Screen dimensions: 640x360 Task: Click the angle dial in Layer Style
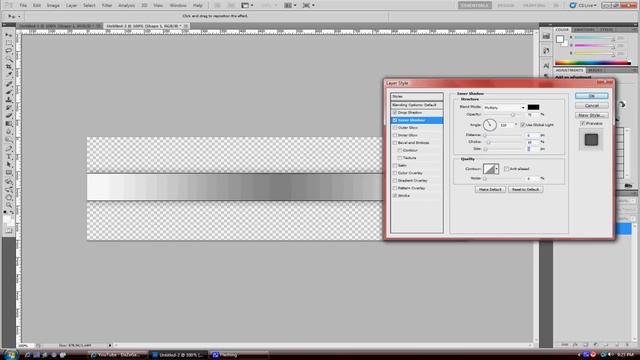tap(489, 125)
